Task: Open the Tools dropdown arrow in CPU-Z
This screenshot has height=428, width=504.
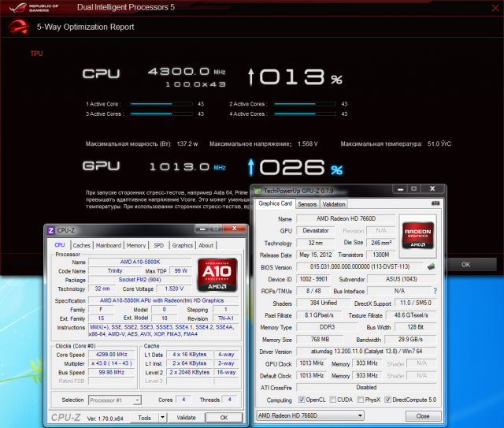Action: (163, 418)
